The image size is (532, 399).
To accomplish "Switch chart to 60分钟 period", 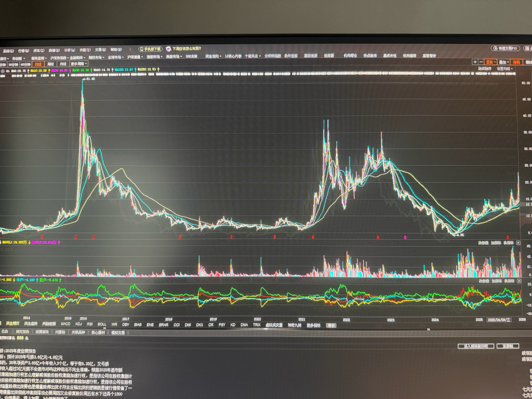I will 25,64.
